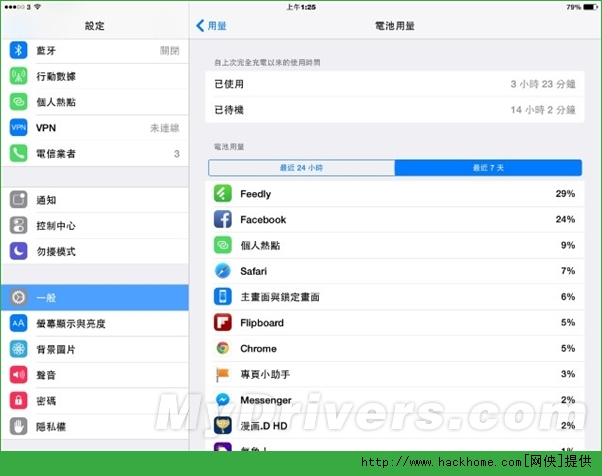Open VPN settings row label

(x=46, y=128)
